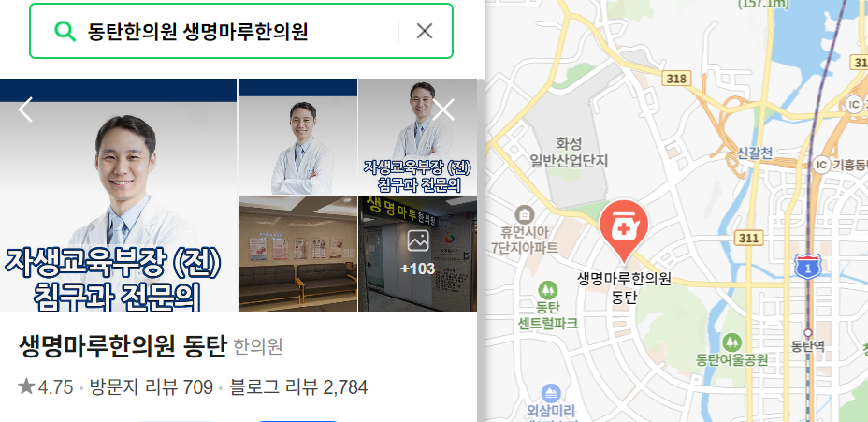This screenshot has height=422, width=868.
Task: Click the 동탄역 station marker
Action: click(x=807, y=333)
